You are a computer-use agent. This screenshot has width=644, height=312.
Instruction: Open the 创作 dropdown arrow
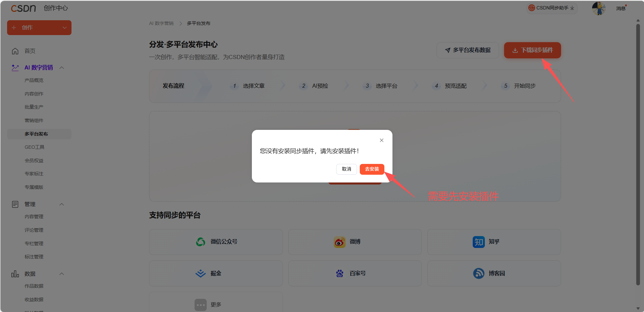click(x=65, y=28)
